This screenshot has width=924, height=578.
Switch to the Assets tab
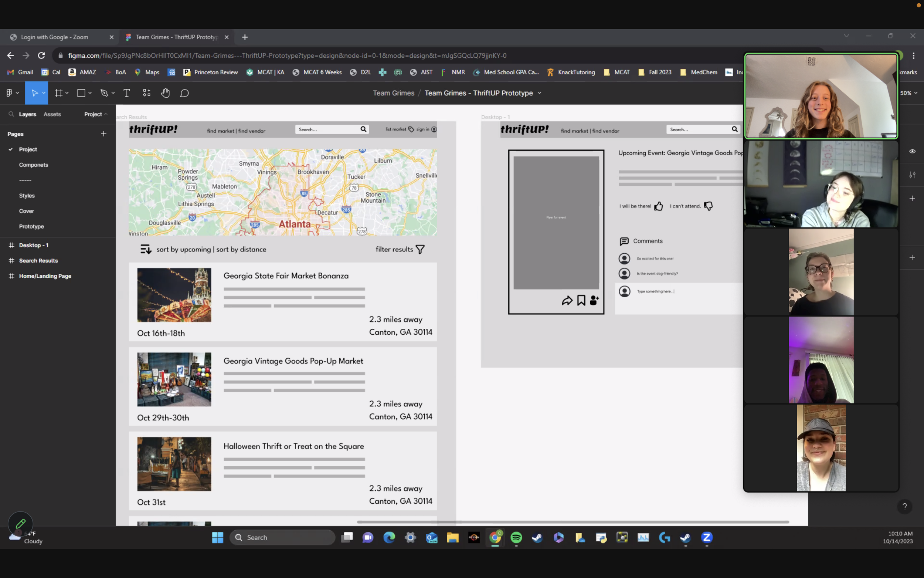(x=52, y=114)
